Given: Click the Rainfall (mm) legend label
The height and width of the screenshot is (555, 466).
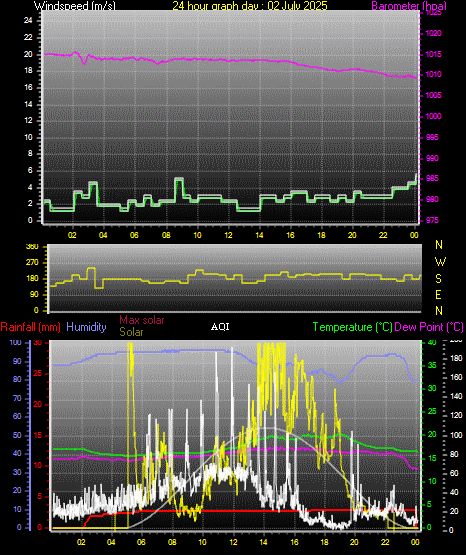Looking at the screenshot, I should pyautogui.click(x=30, y=327).
